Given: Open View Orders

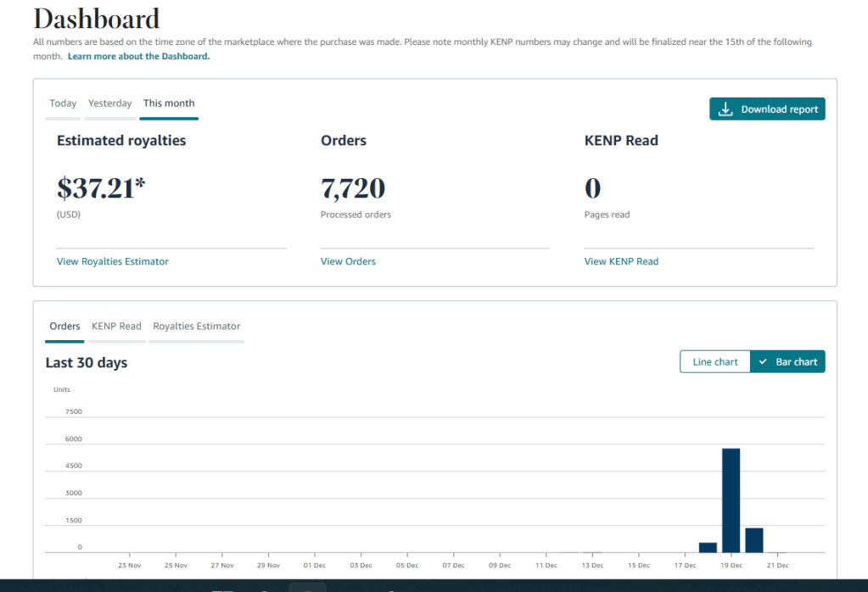Looking at the screenshot, I should coord(348,261).
